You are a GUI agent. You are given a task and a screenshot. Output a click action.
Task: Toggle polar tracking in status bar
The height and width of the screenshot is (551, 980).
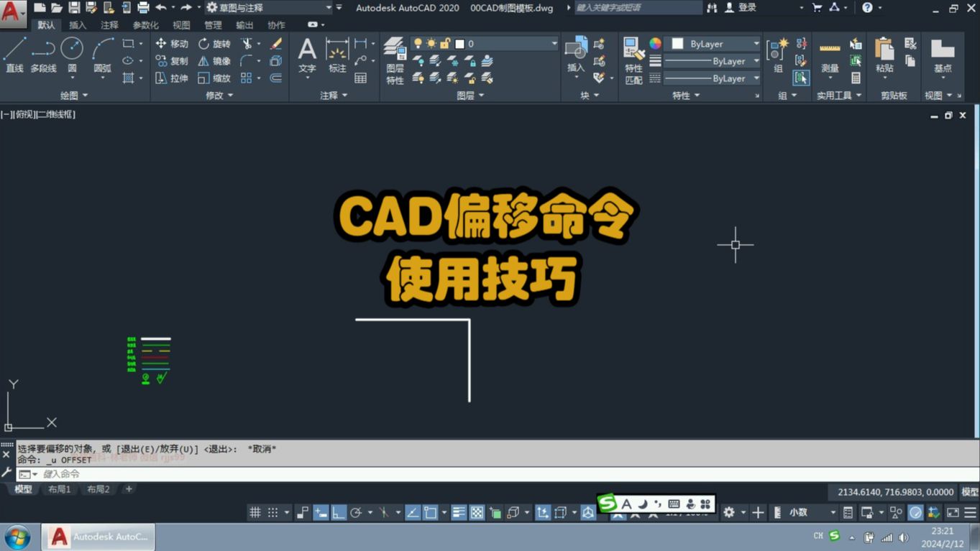355,512
